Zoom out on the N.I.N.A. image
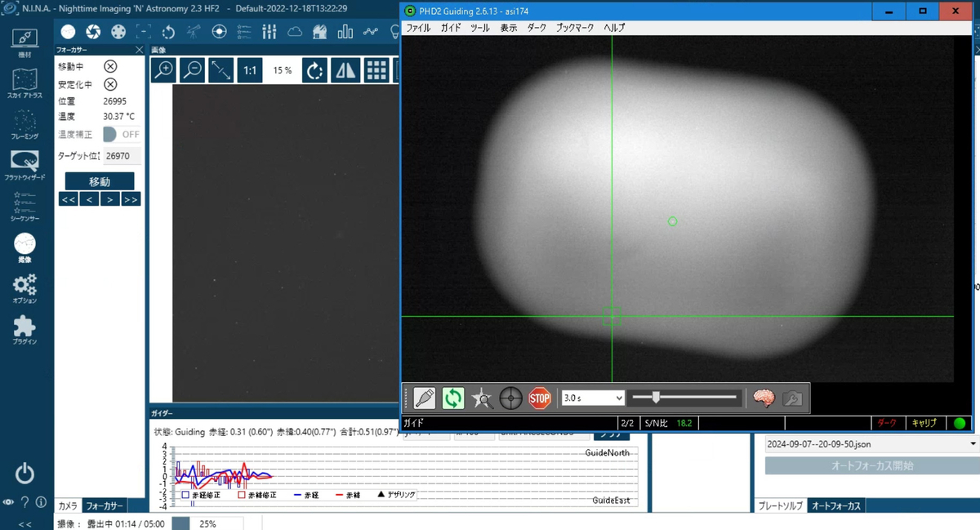The width and height of the screenshot is (980, 530). pos(192,70)
